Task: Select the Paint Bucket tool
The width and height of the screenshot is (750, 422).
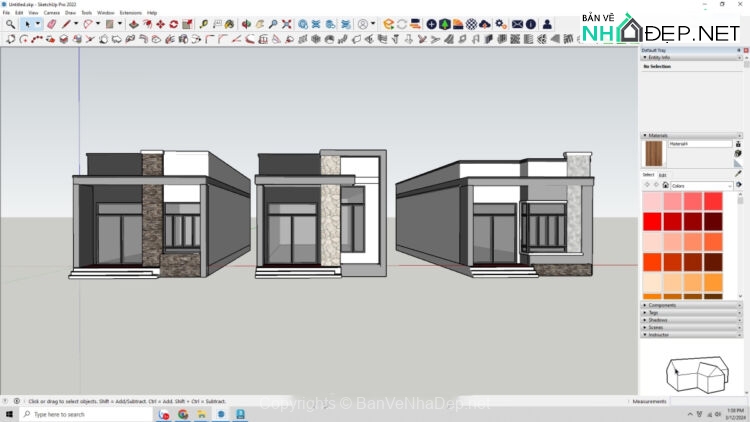Action: (232, 24)
